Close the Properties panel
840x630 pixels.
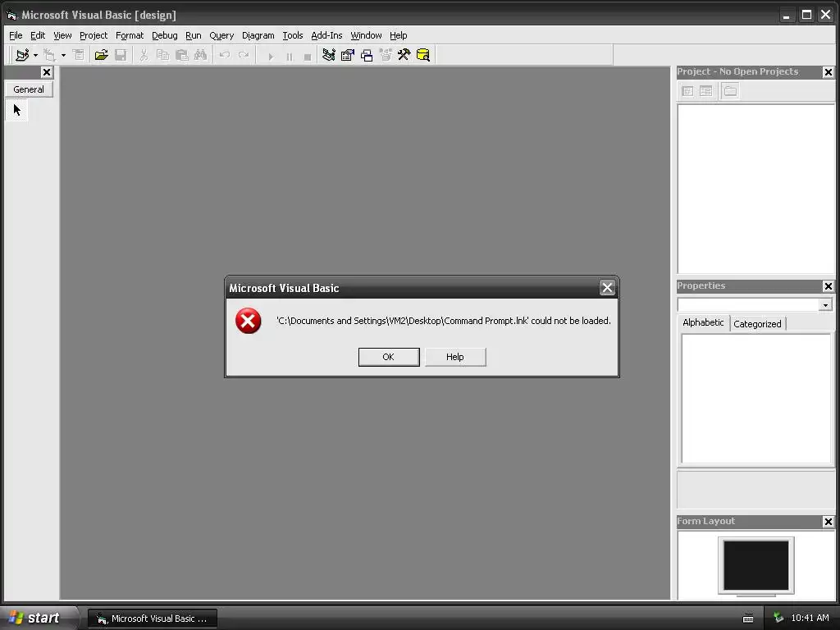(x=829, y=286)
